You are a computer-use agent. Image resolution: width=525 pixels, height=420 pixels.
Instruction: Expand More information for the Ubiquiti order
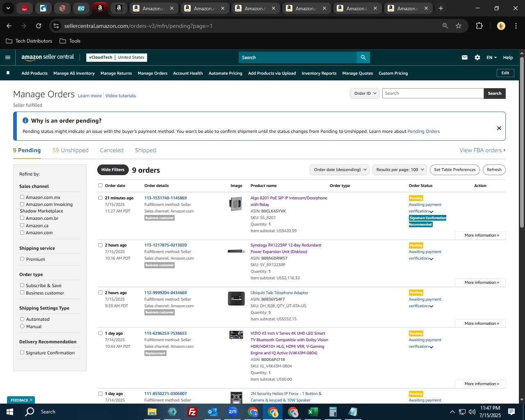click(x=480, y=324)
